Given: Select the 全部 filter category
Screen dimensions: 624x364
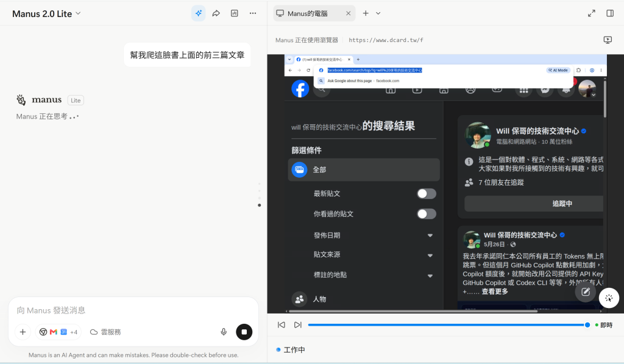Looking at the screenshot, I should 364,170.
